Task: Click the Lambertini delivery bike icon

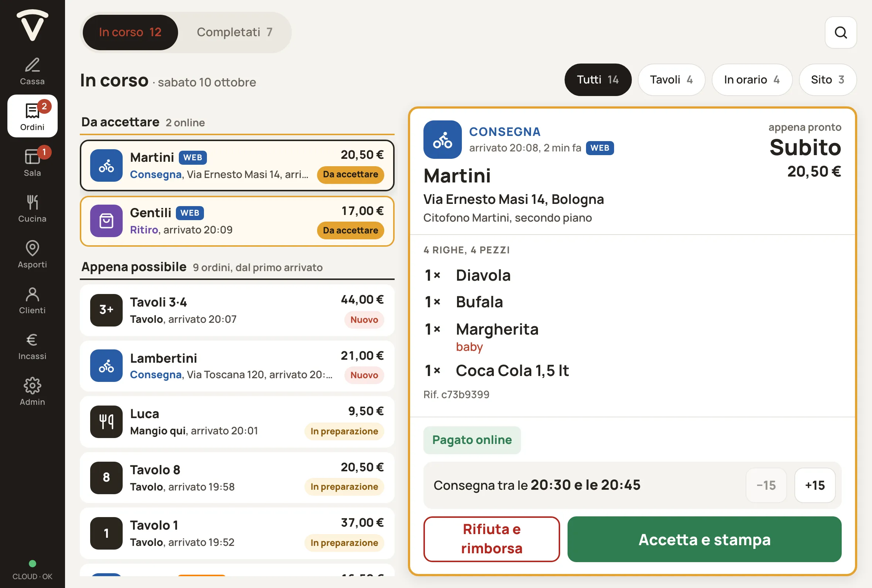Action: pyautogui.click(x=106, y=366)
